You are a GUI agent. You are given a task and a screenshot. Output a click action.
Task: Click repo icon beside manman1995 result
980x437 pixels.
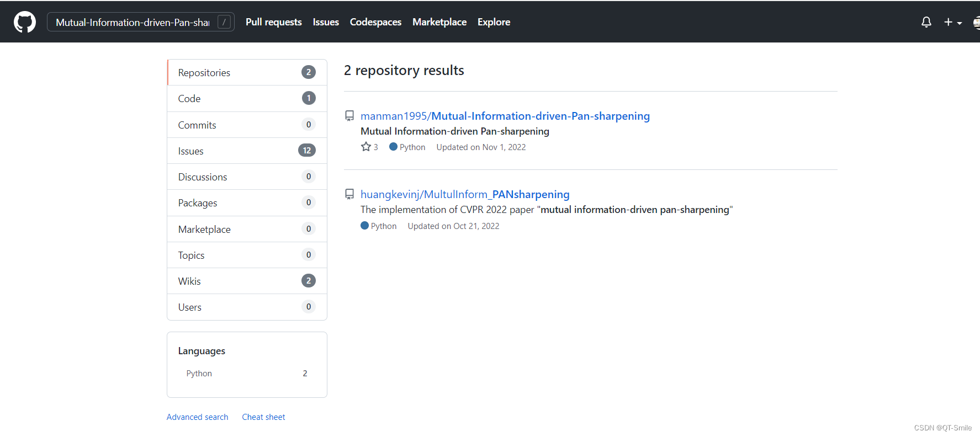pos(349,116)
